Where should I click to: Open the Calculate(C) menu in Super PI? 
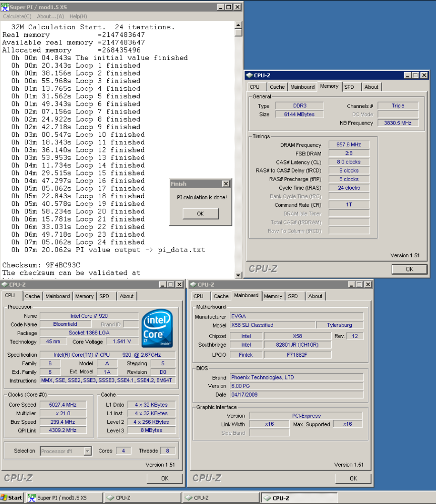tap(17, 16)
